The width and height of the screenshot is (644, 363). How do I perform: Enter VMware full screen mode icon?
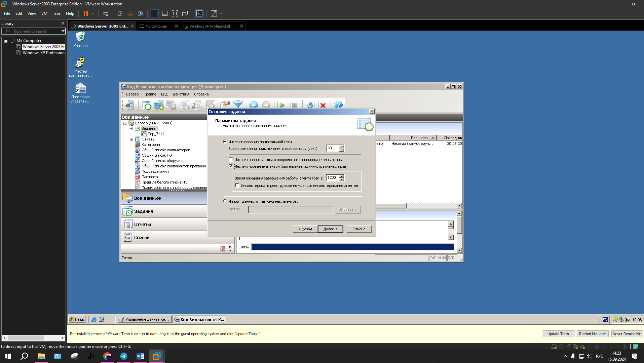[175, 13]
